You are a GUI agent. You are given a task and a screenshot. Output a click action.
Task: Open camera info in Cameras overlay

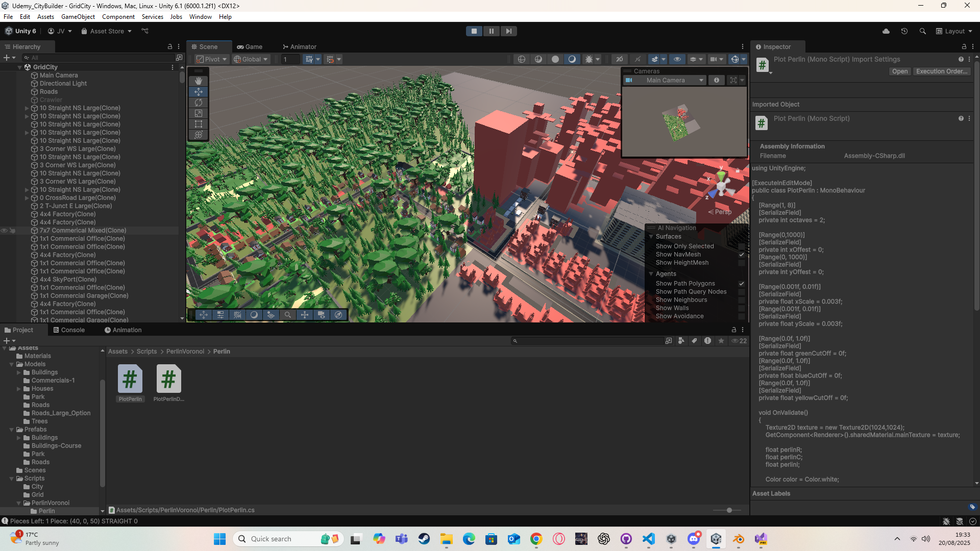717,80
